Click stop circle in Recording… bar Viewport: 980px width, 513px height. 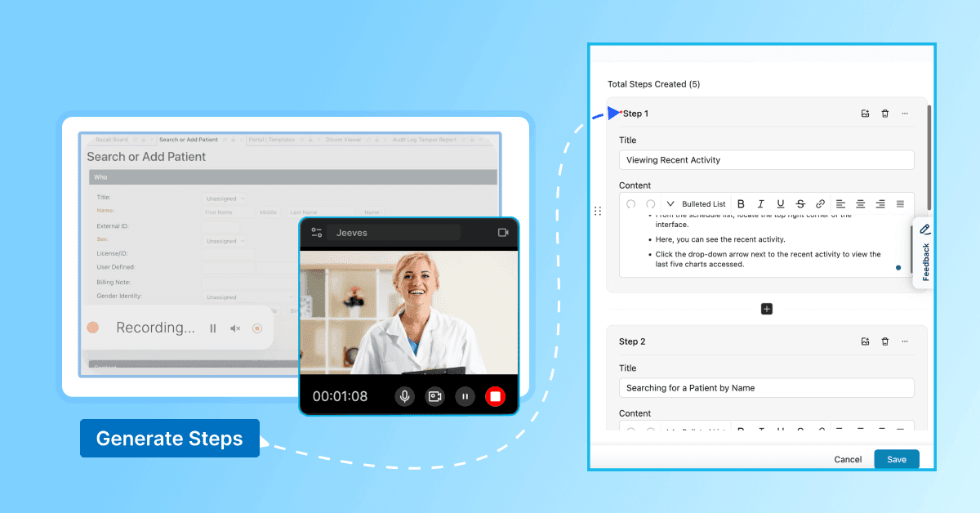[257, 328]
